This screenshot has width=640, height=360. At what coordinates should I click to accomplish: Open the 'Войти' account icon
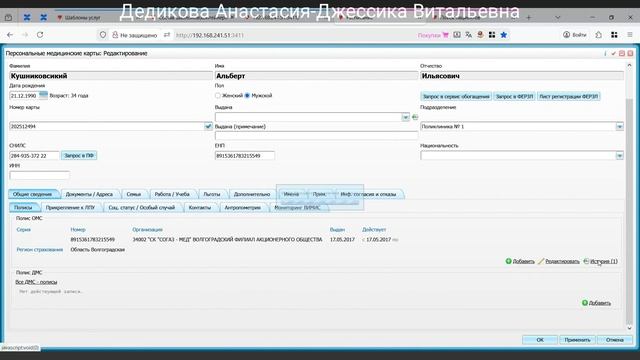pos(566,35)
